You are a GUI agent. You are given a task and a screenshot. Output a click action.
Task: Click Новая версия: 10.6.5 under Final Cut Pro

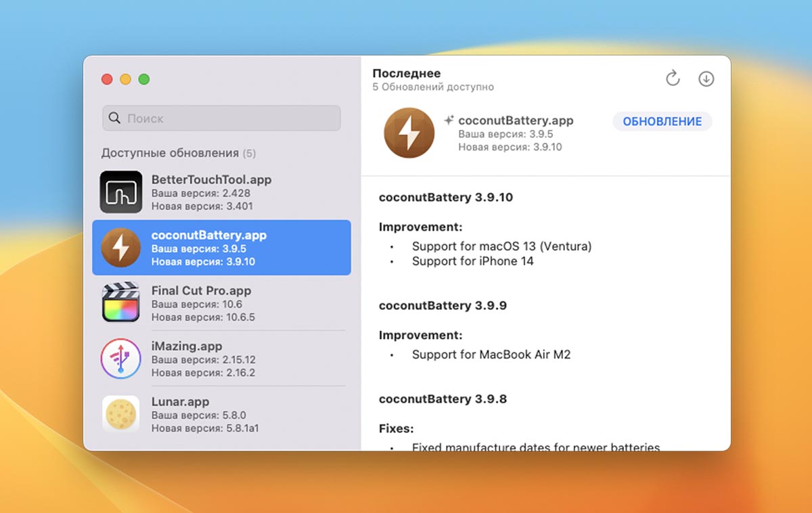point(203,317)
